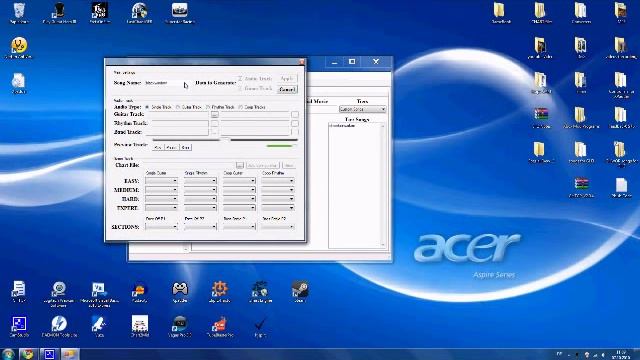Open MEDIUM Single Rhythm dropdown
This screenshot has width=640, height=360.
200,190
